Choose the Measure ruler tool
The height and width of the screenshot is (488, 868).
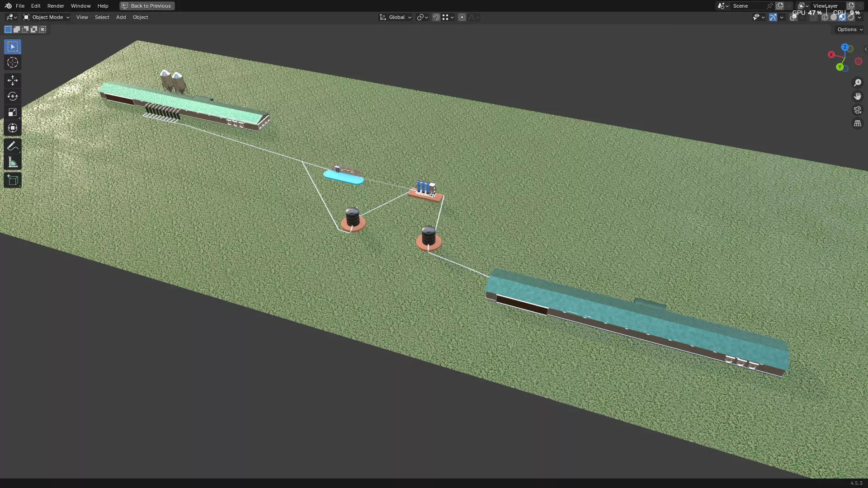[x=13, y=162]
